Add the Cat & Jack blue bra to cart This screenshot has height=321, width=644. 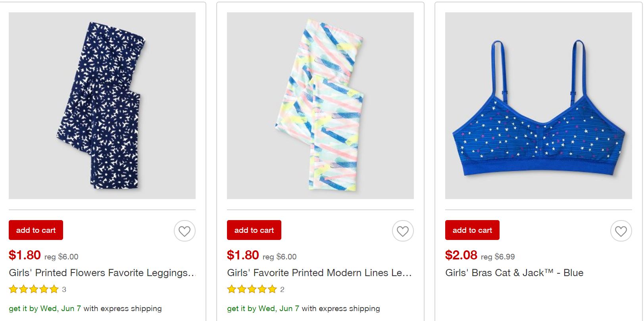472,230
